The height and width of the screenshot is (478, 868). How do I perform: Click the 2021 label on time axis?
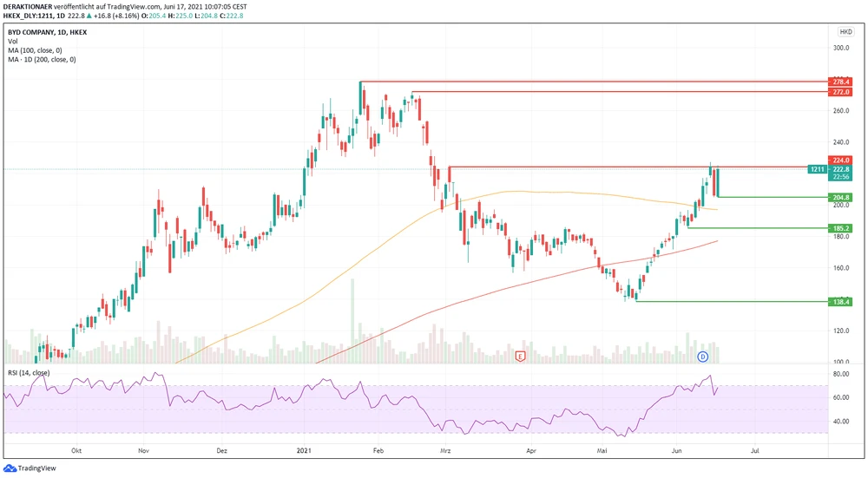[304, 451]
